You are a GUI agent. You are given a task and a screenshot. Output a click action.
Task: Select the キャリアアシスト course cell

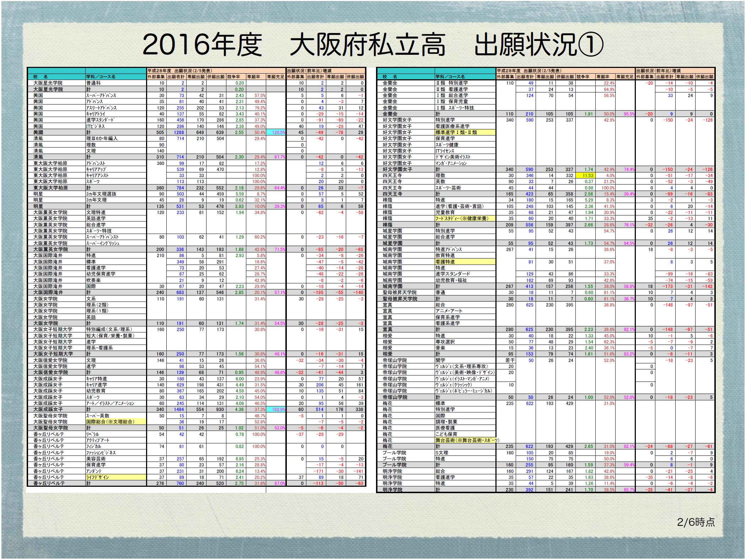(116, 175)
